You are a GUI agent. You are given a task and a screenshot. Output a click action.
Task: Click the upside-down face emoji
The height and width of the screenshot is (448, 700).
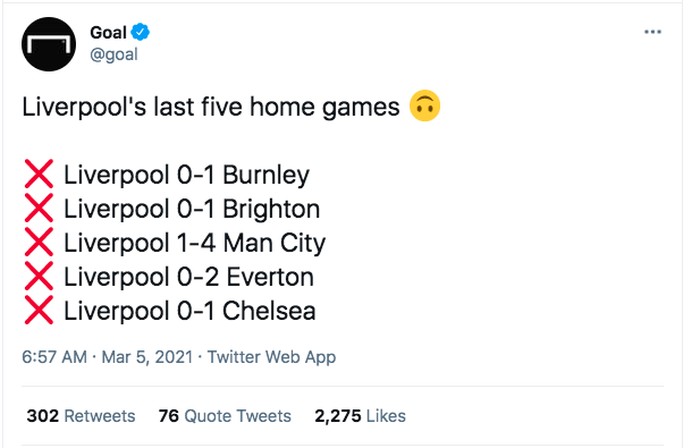(426, 107)
